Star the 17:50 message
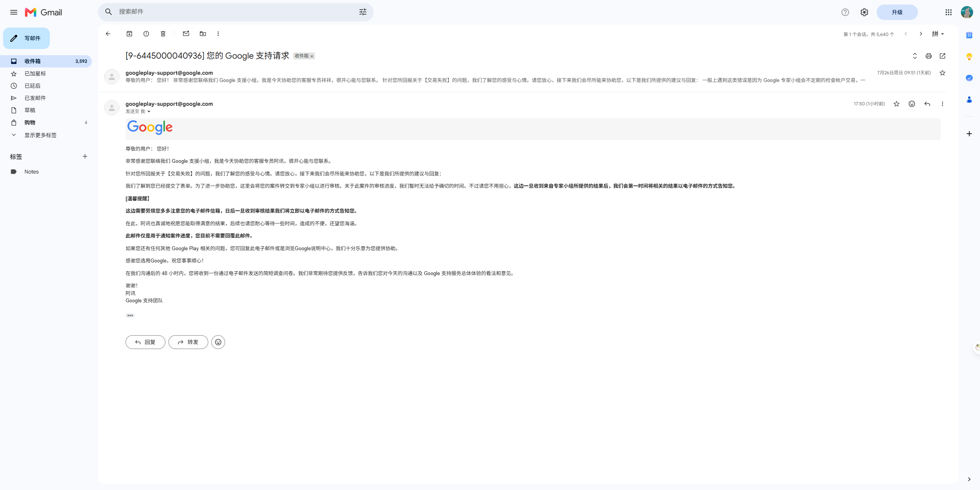 [897, 104]
